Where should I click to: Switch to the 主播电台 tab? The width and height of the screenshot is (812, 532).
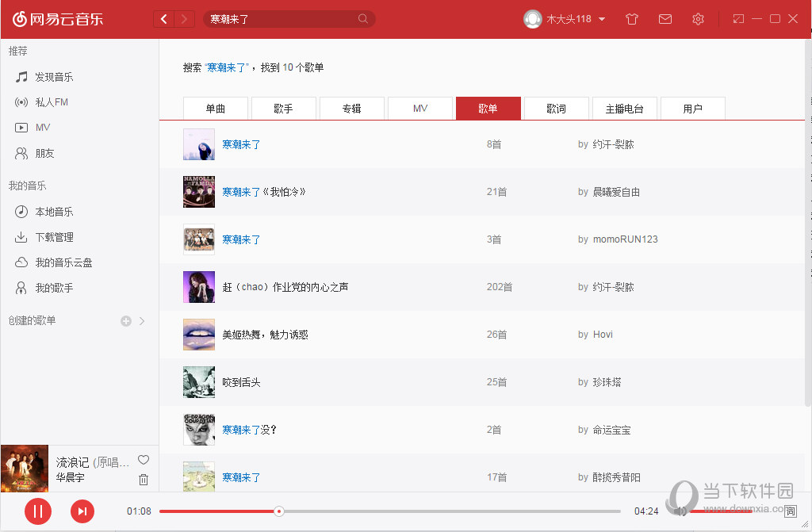[624, 108]
